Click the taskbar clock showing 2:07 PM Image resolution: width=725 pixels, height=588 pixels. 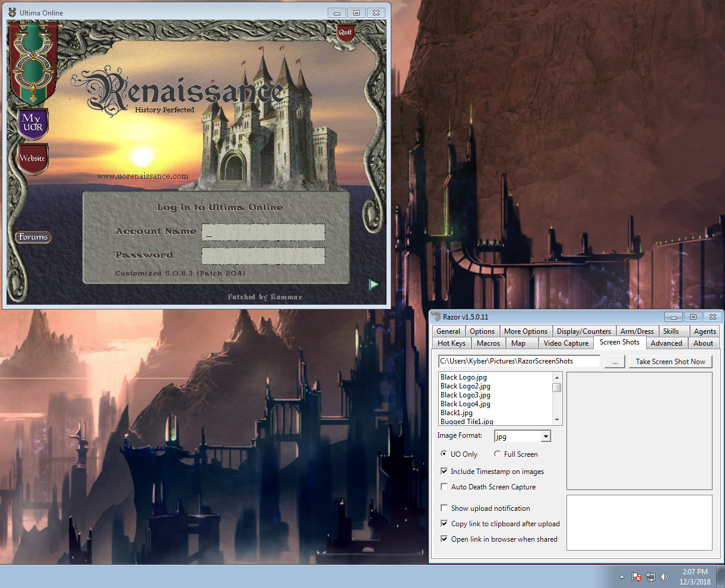[695, 577]
